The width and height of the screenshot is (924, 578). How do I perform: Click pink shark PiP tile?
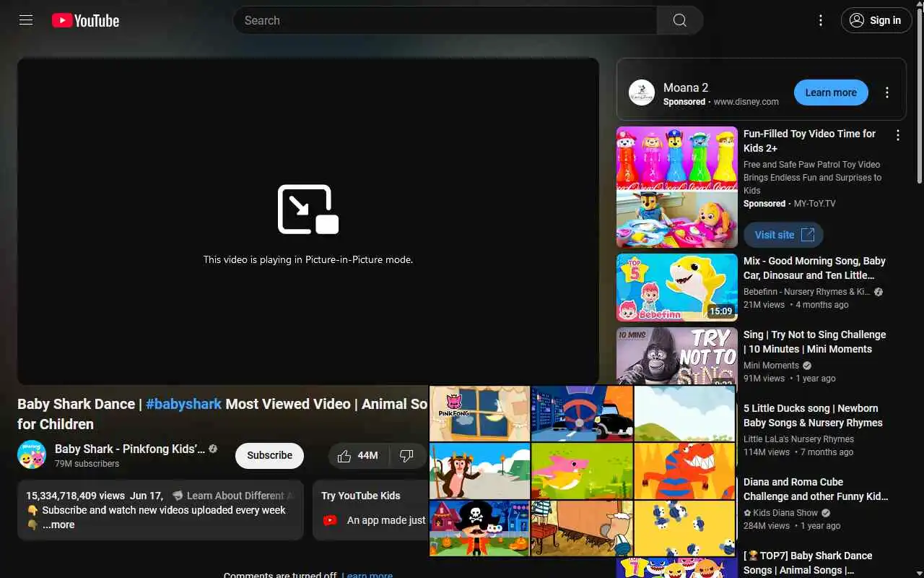pos(582,471)
